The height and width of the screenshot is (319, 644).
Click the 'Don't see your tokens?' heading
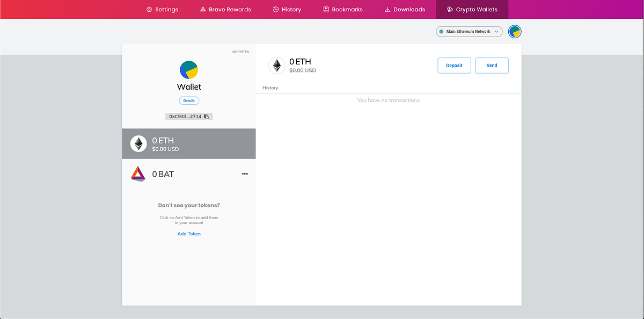(189, 205)
